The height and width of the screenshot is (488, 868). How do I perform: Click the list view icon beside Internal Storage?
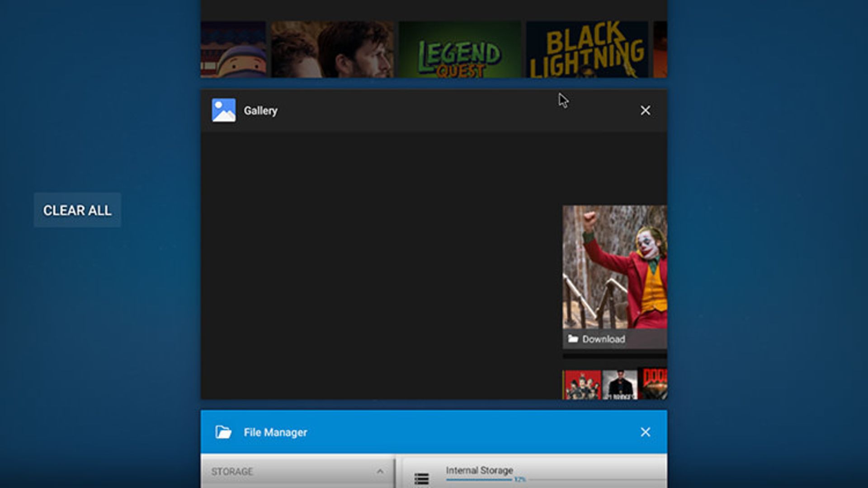pos(421,478)
